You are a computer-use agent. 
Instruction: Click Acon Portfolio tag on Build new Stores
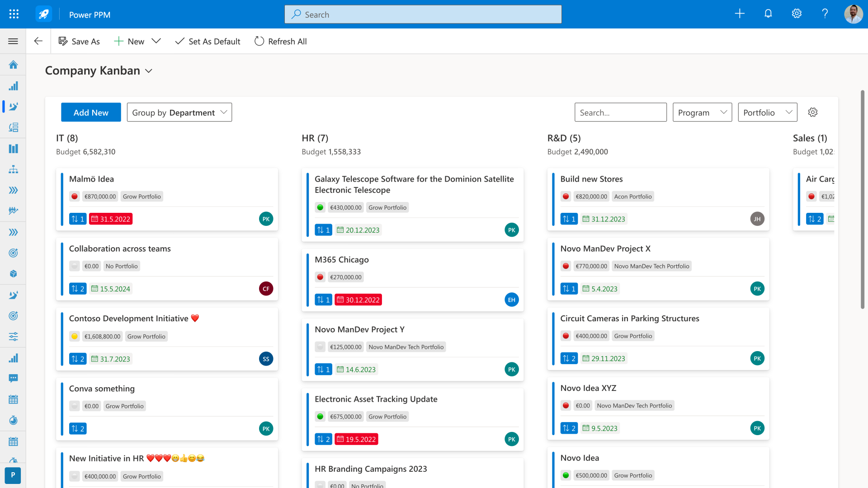tap(633, 197)
